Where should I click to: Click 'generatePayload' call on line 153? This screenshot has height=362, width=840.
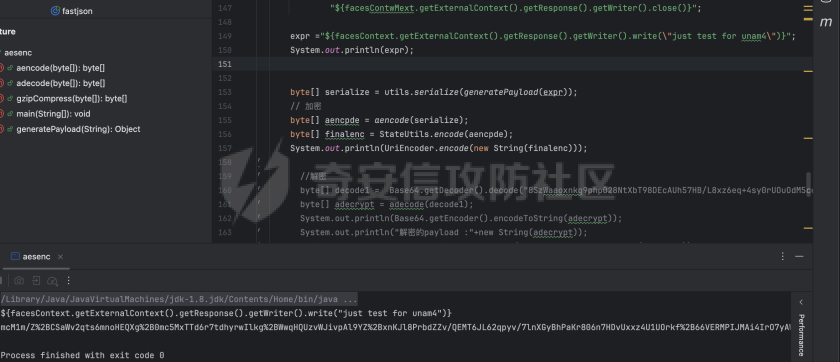coord(501,92)
